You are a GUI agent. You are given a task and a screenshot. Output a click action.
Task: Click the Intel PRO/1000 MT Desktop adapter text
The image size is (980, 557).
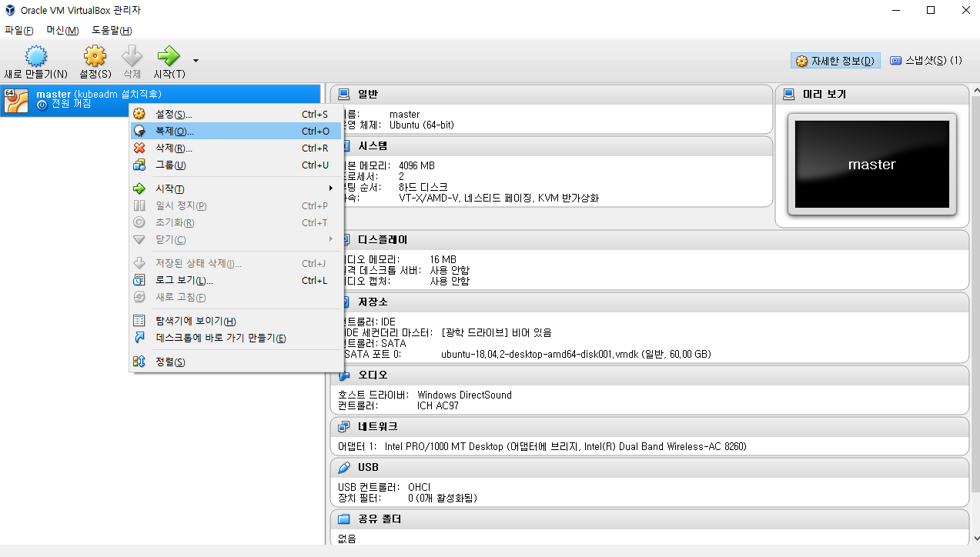click(566, 446)
